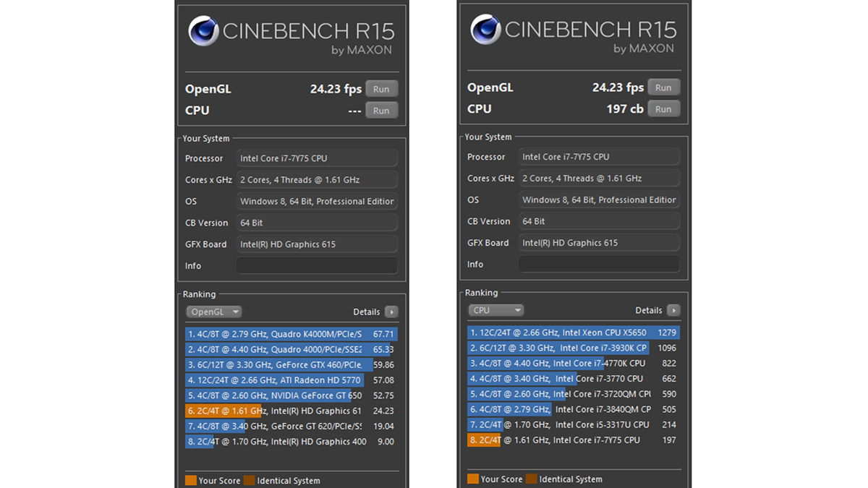Select Intel Core i5-3317U ranking row
This screenshot has height=488, width=868.
pyautogui.click(x=574, y=424)
